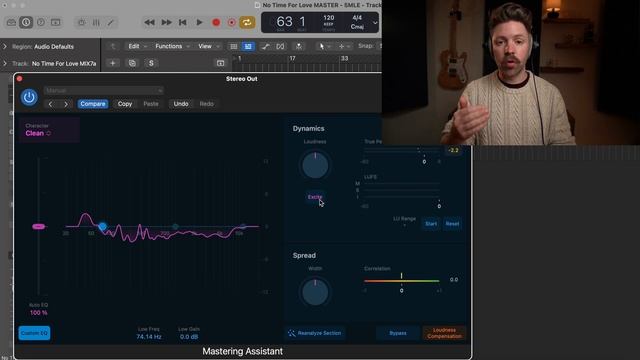Fast forward the transport
The height and width of the screenshot is (360, 640).
pos(166,22)
